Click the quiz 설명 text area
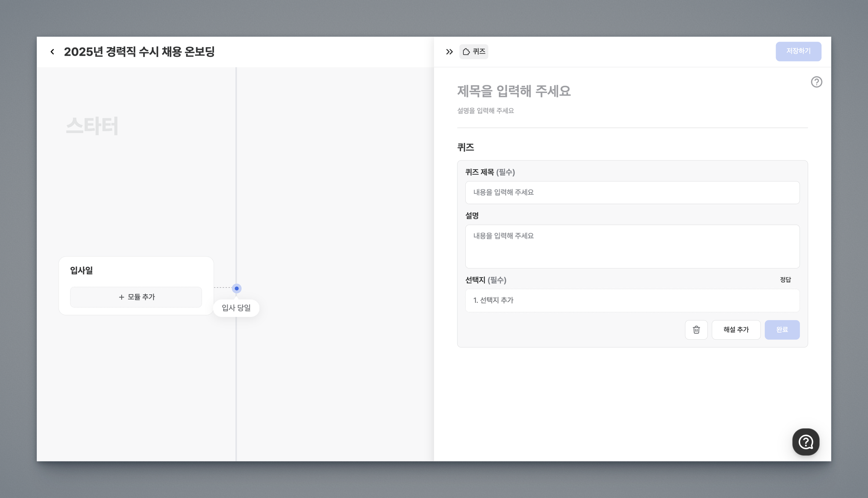The width and height of the screenshot is (868, 498). click(632, 246)
